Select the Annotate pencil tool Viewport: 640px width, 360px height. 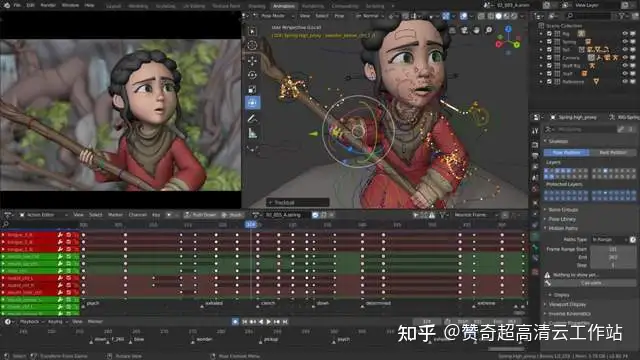click(x=252, y=119)
